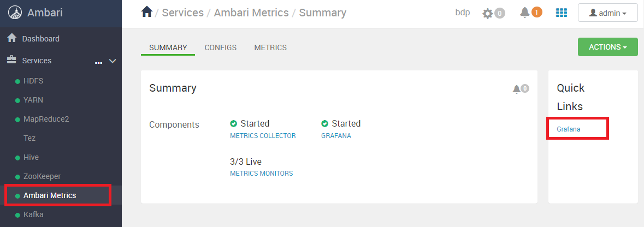The height and width of the screenshot is (227, 644).
Task: Select Kafka in services list
Action: pyautogui.click(x=33, y=214)
